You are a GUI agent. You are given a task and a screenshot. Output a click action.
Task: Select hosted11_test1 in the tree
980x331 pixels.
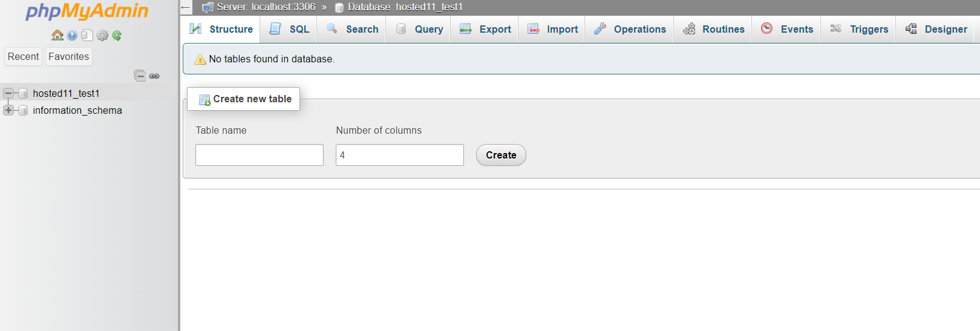coord(66,93)
